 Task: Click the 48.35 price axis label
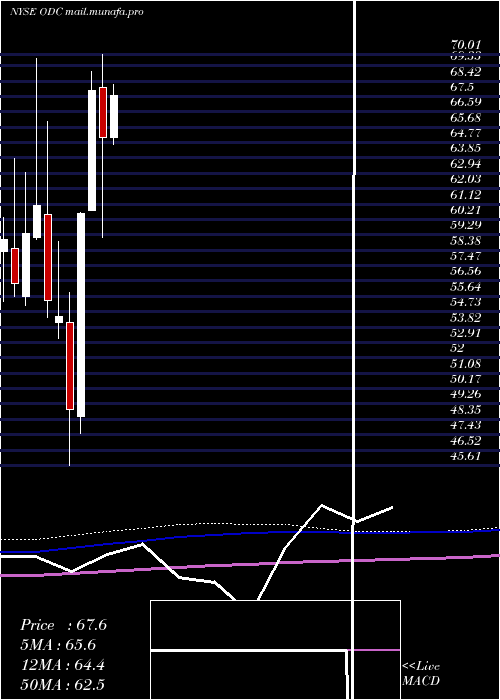click(466, 410)
